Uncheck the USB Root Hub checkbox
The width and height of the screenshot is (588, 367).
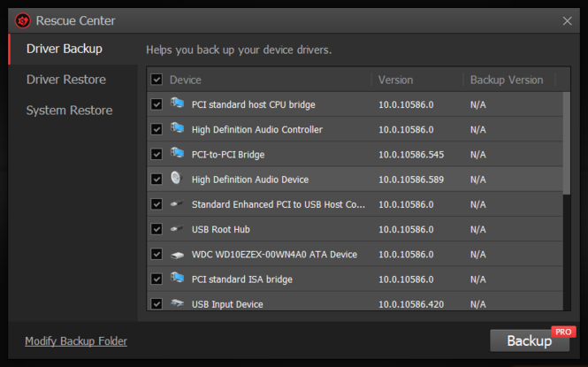click(x=157, y=229)
